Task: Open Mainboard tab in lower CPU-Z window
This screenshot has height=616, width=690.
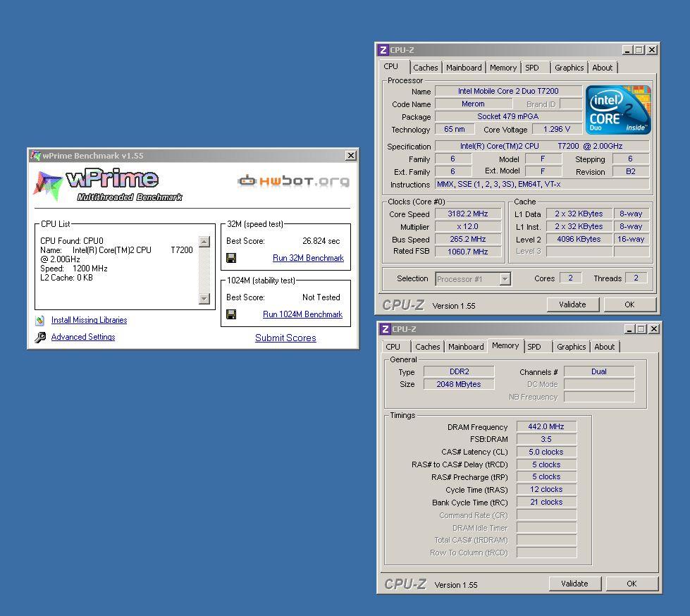Action: 466,347
